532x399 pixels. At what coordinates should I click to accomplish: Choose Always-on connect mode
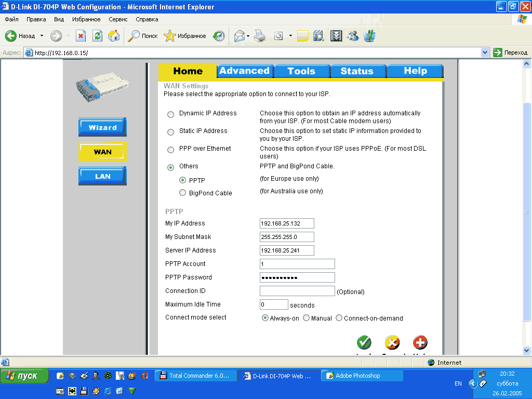[x=265, y=318]
